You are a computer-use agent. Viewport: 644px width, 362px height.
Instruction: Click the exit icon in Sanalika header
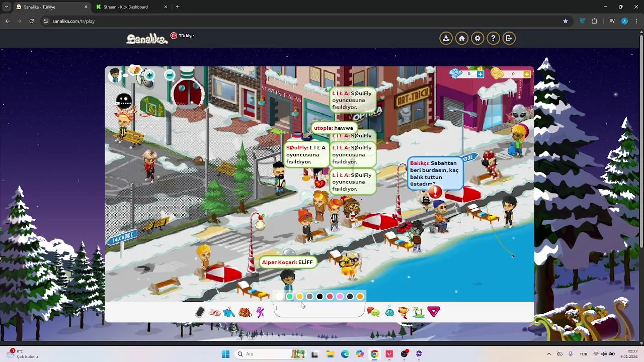509,38
